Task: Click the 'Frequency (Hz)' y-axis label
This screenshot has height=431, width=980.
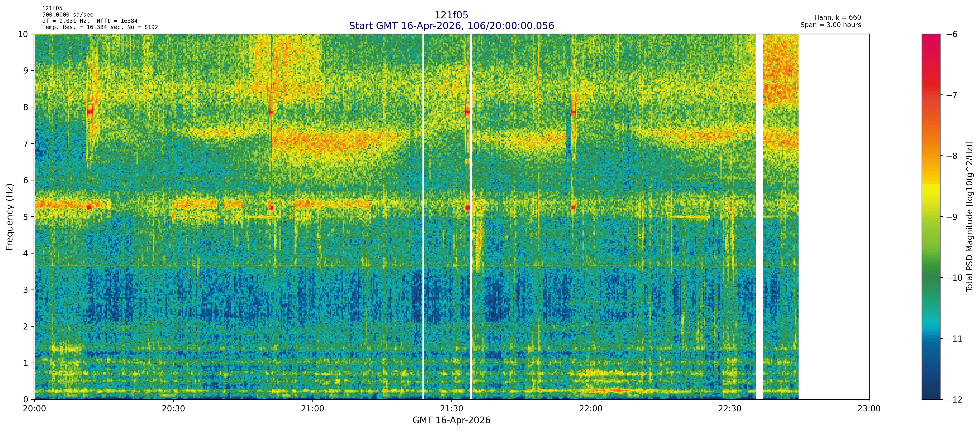Action: click(10, 217)
